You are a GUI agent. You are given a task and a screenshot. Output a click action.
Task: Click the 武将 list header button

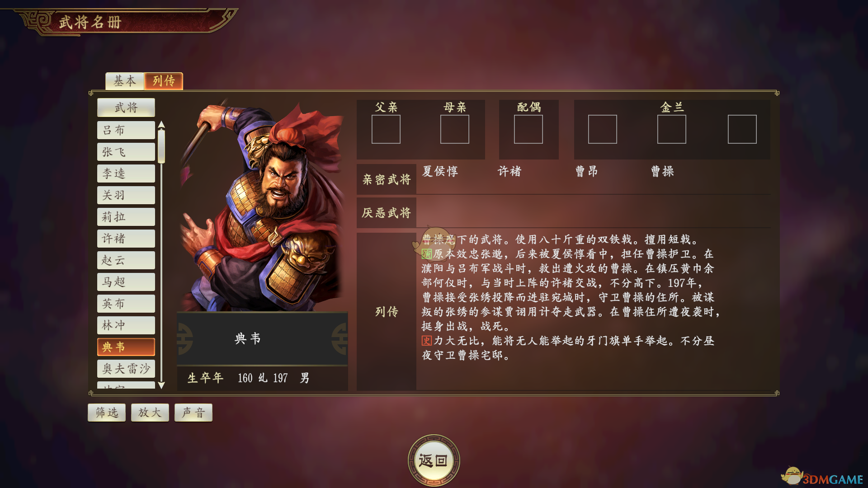click(x=126, y=108)
